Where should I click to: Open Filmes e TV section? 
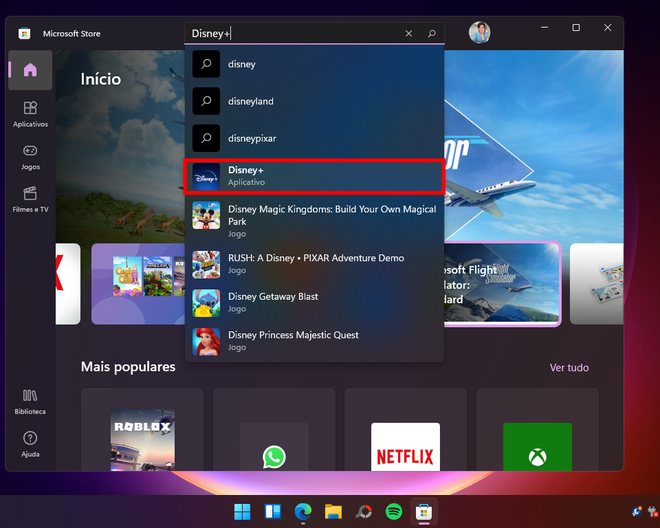(x=30, y=200)
